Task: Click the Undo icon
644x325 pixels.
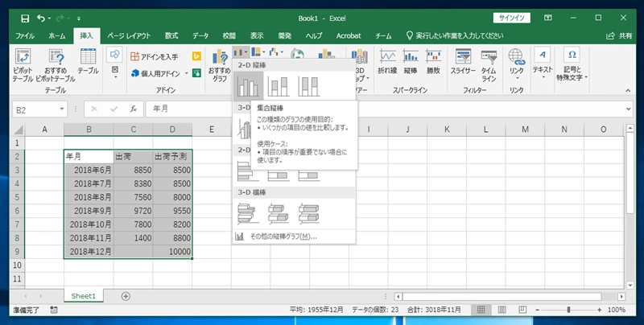Action: coord(41,18)
